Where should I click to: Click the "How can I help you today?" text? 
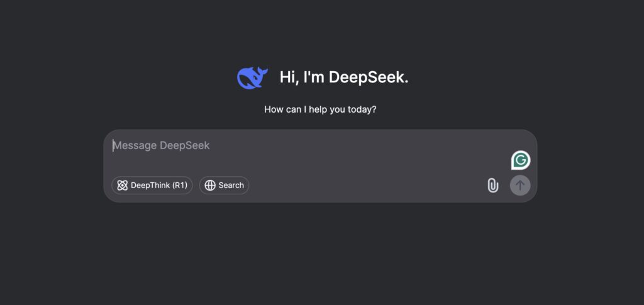pos(320,109)
